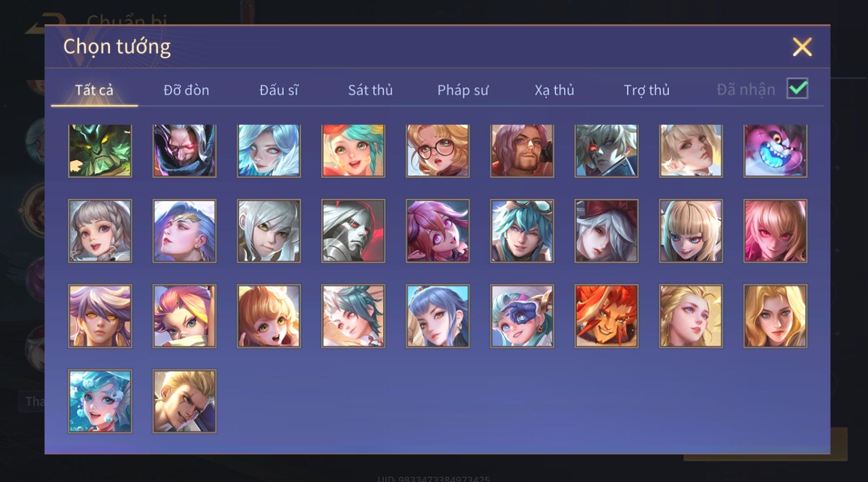The width and height of the screenshot is (868, 482).
Task: Show the Xạ thủ hero list
Action: [x=554, y=90]
